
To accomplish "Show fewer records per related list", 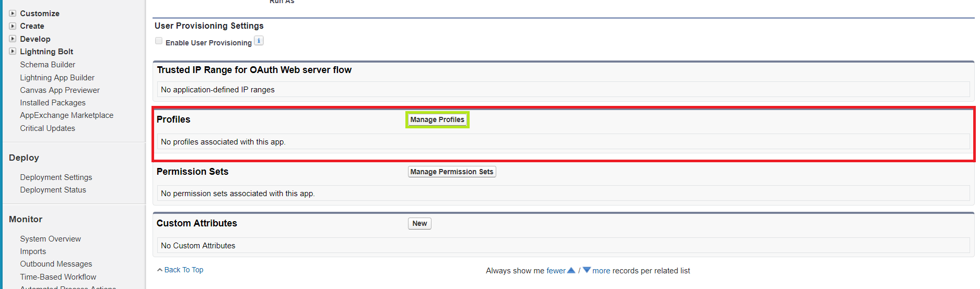I will [x=556, y=271].
